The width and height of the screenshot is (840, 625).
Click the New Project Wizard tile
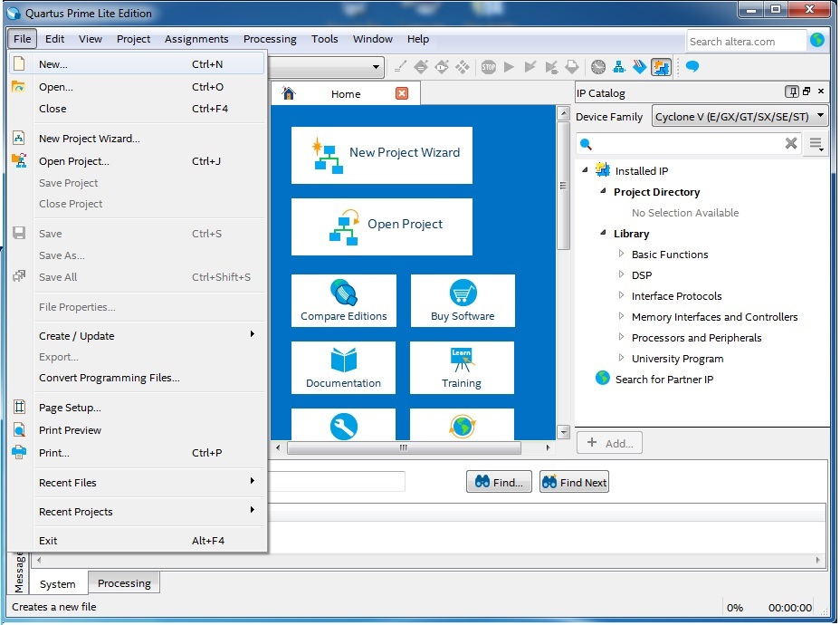[382, 156]
